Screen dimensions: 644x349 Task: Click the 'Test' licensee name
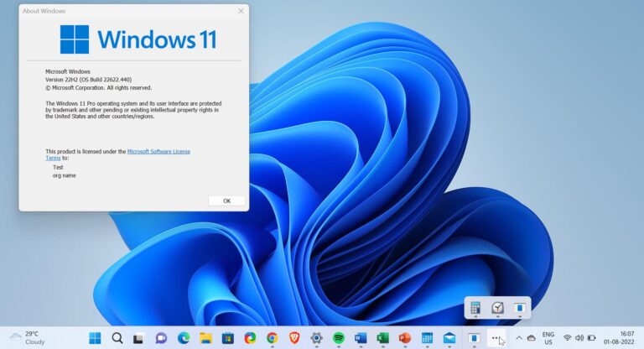pyautogui.click(x=58, y=167)
